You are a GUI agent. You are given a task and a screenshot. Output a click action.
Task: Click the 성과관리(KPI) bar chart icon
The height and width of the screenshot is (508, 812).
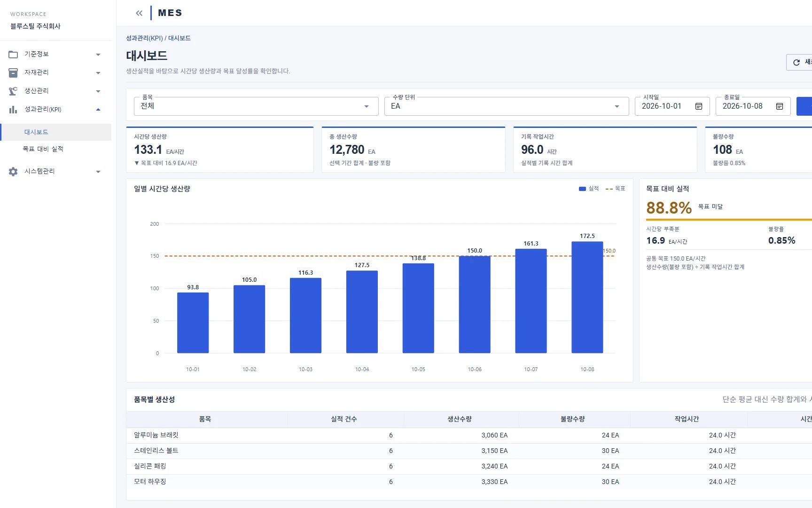click(x=13, y=110)
